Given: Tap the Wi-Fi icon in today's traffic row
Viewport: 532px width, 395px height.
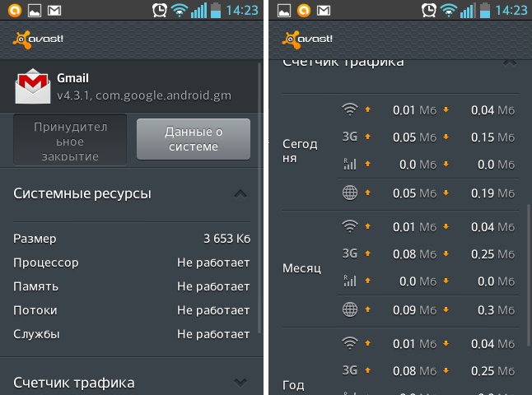Looking at the screenshot, I should click(350, 109).
